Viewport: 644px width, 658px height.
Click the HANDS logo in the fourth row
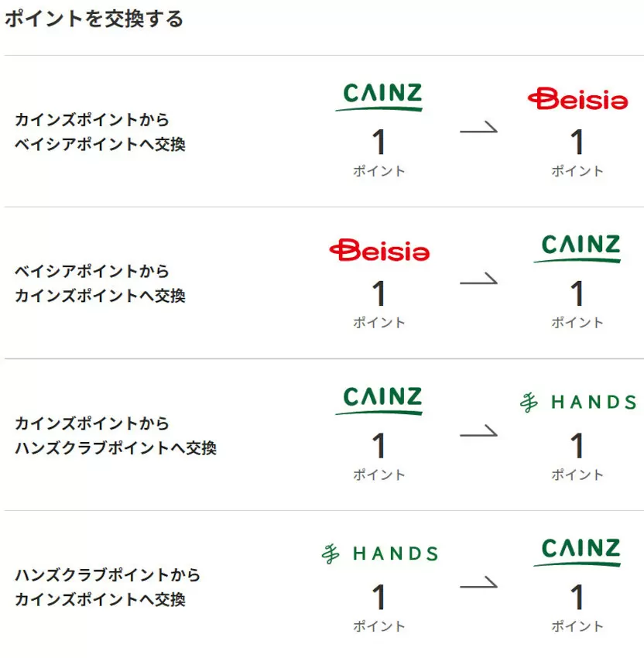point(380,553)
